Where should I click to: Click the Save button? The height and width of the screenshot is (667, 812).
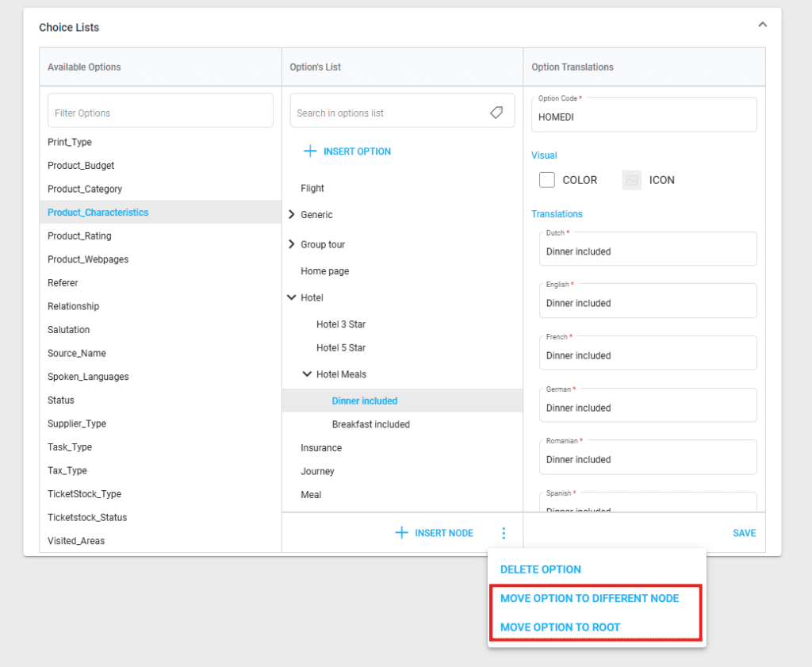click(744, 533)
